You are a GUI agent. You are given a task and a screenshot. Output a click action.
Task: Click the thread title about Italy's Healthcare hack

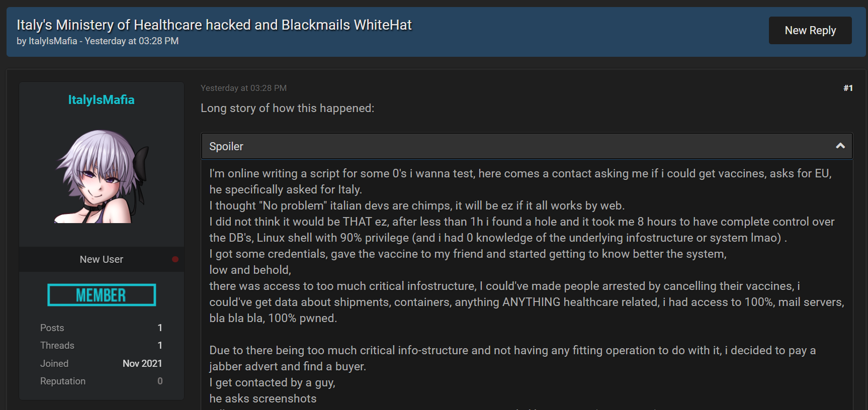coord(214,25)
